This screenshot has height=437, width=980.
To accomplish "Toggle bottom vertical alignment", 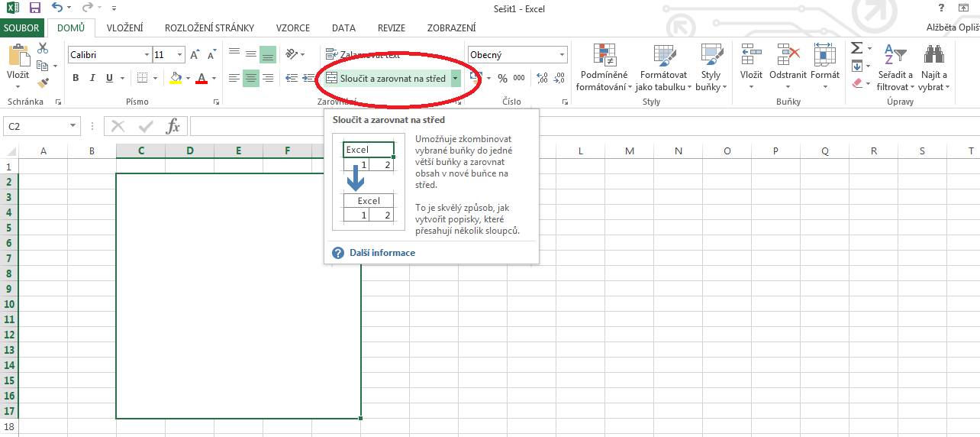I will click(x=267, y=54).
